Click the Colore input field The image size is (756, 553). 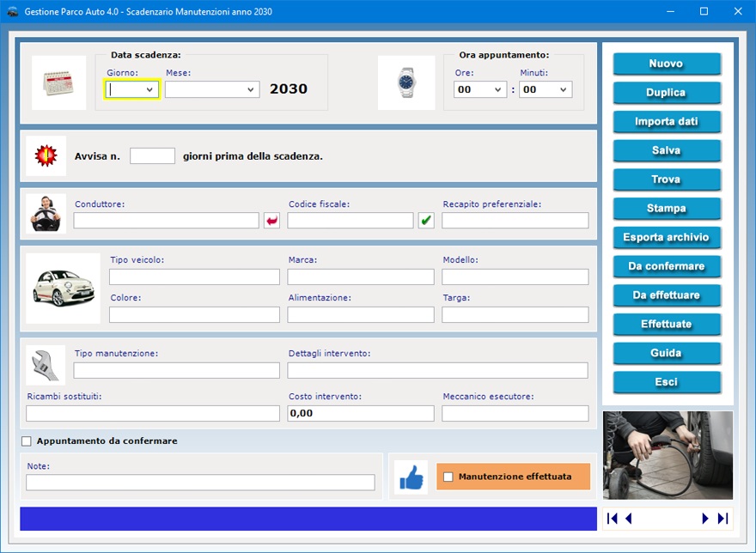click(194, 315)
